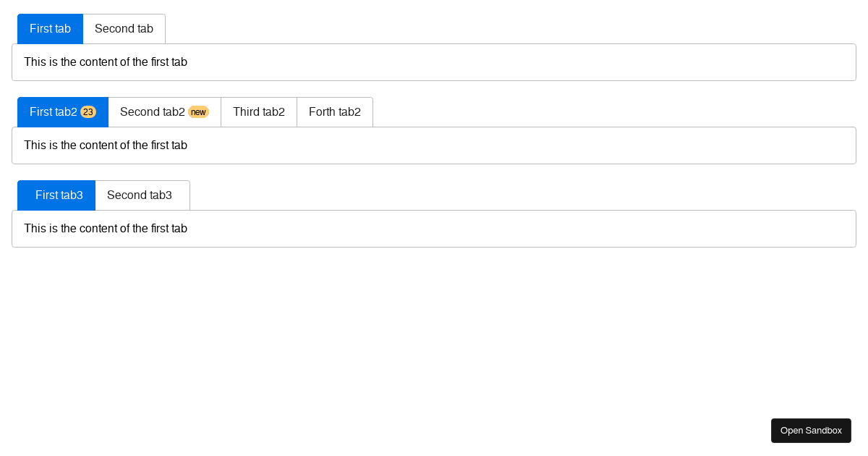Click the content area below the tab2 group
Viewport: 868px width, 456px height.
coord(434,145)
